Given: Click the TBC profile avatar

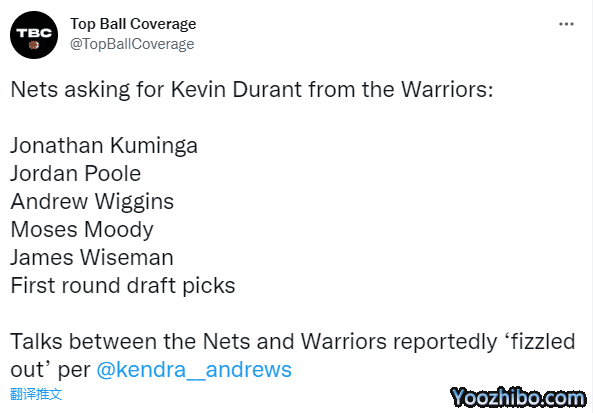Looking at the screenshot, I should tap(34, 35).
